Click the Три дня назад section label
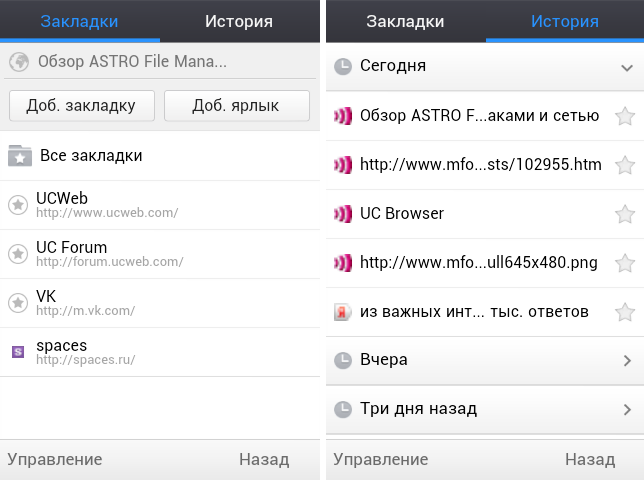This screenshot has height=480, width=644. 419,409
